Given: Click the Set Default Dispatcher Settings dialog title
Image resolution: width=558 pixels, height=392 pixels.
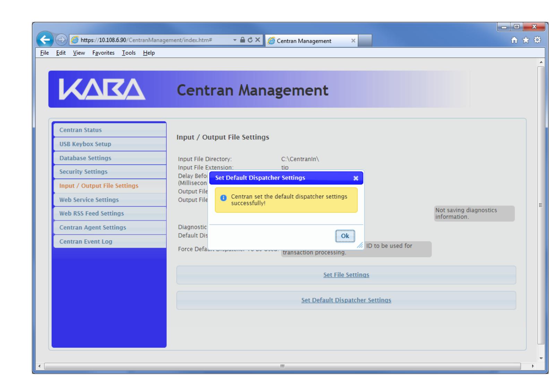Looking at the screenshot, I should click(260, 178).
